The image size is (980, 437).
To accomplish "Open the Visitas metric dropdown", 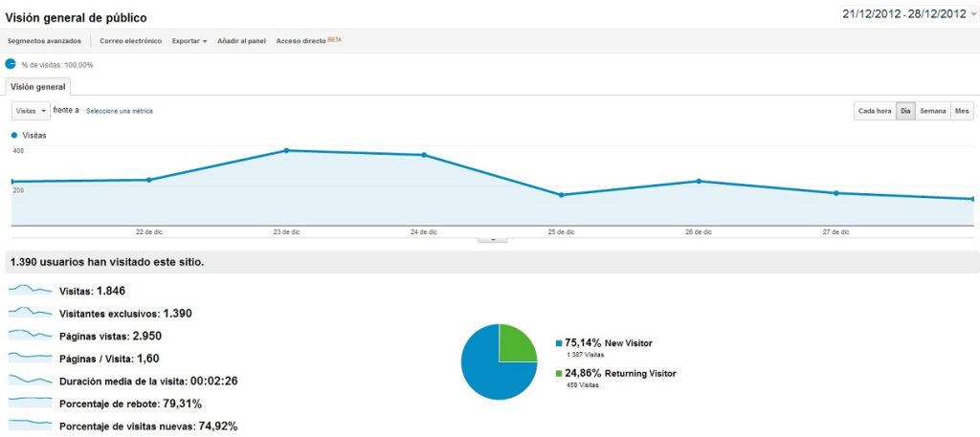I will point(31,111).
